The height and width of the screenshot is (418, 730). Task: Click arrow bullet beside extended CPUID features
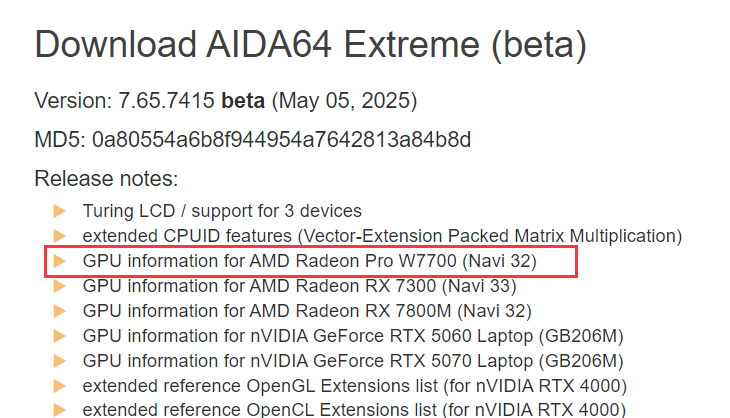pos(59,236)
